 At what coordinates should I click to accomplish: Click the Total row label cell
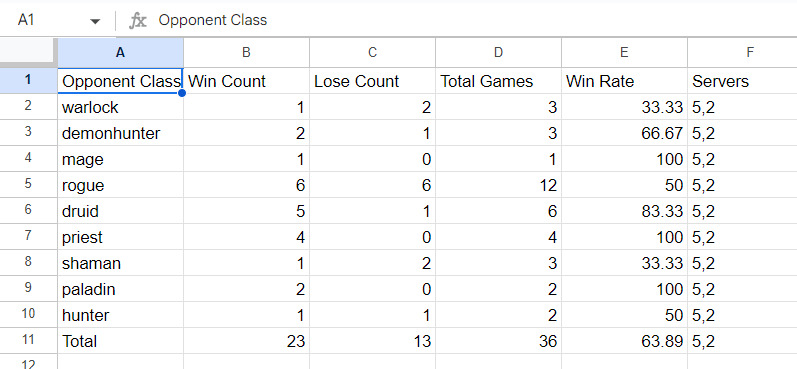pyautogui.click(x=120, y=341)
